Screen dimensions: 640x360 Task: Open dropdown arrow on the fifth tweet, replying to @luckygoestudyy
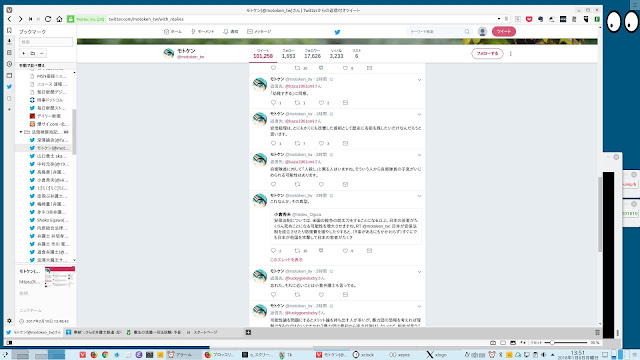coord(419,272)
